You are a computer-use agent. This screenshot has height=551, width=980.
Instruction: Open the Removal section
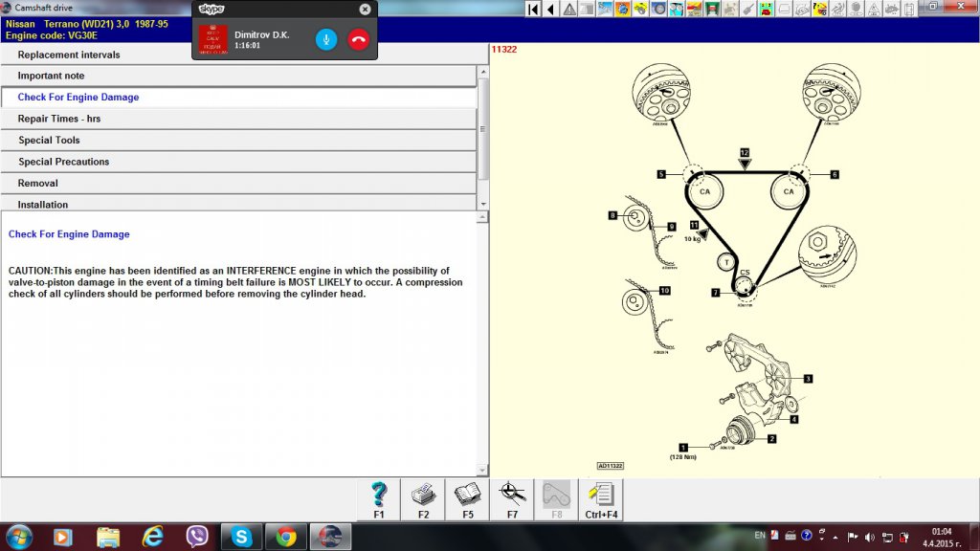tap(239, 183)
